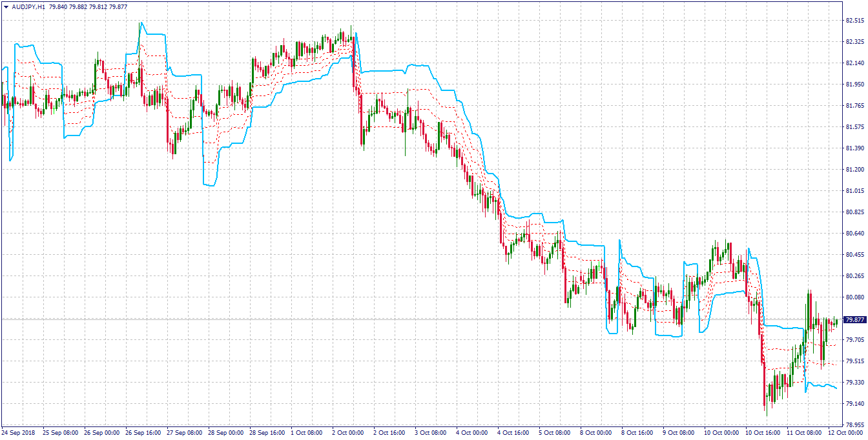Click the 26 Sep 16:00 time label
Image resolution: width=868 pixels, height=440 pixels.
[x=142, y=434]
